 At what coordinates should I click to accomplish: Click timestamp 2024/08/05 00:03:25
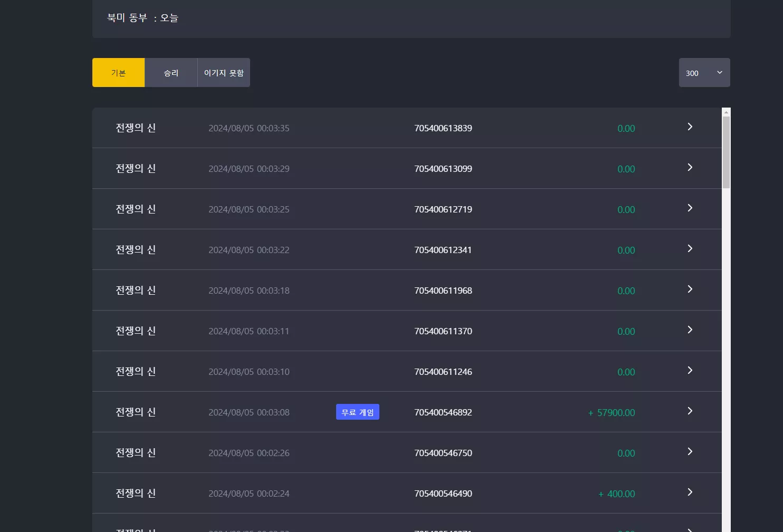click(x=249, y=209)
